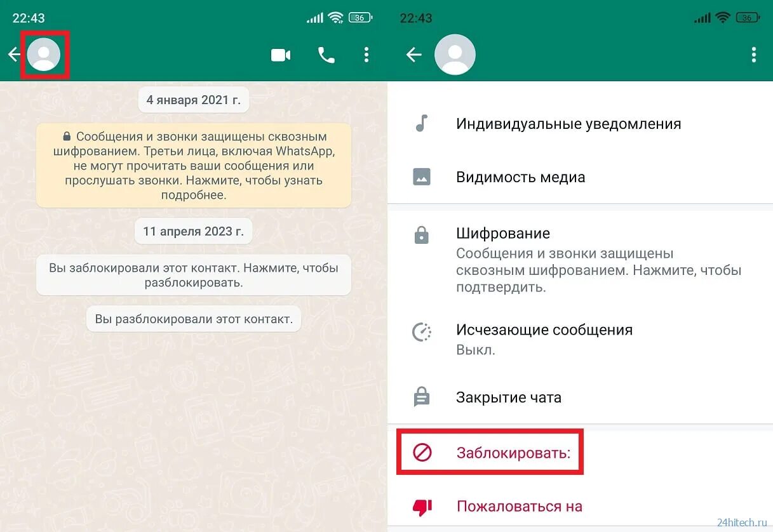The width and height of the screenshot is (773, 532).
Task: Open contact profile avatar in chat header
Action: click(44, 55)
